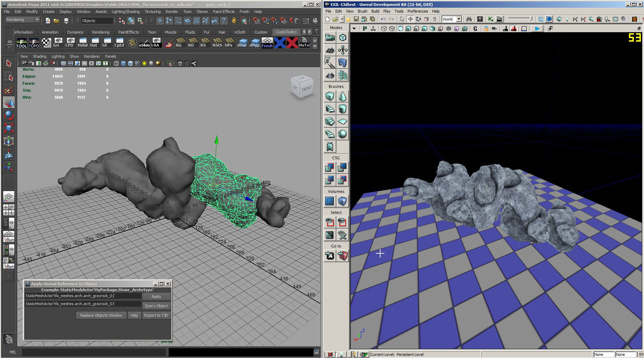Viewport: 644px width, 358px height.
Task: Toggle smooth shade all in Maya panel
Action: pyautogui.click(x=123, y=63)
